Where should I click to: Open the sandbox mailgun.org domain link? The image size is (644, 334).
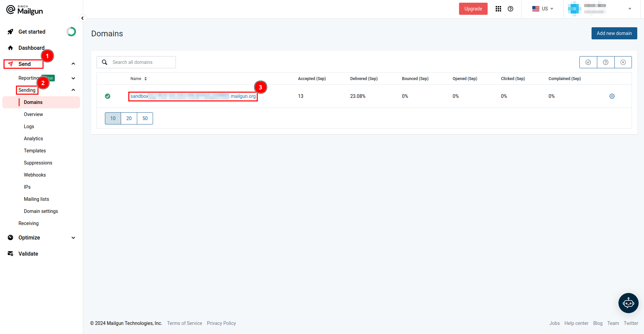pos(193,96)
